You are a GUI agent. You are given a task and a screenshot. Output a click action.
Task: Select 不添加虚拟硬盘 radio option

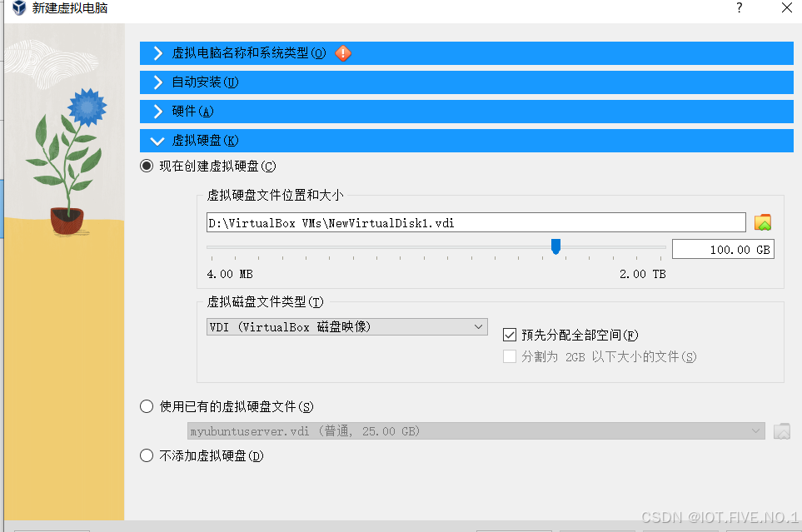(x=147, y=455)
